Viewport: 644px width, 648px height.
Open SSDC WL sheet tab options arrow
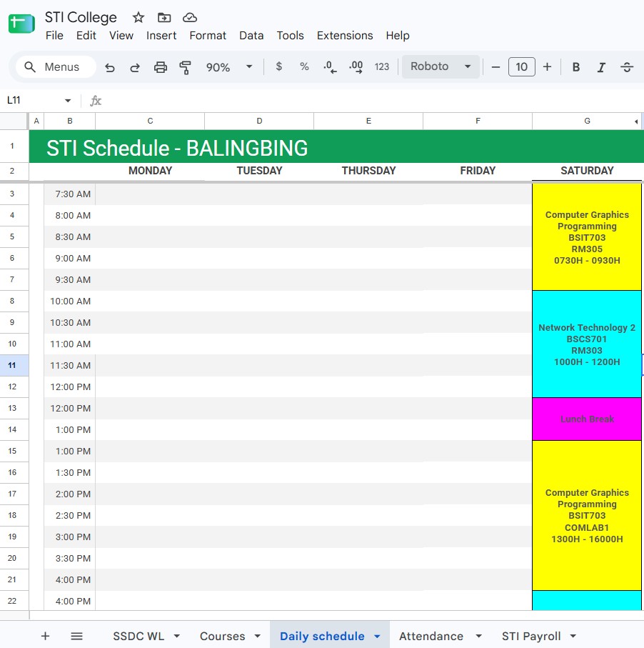pos(177,636)
